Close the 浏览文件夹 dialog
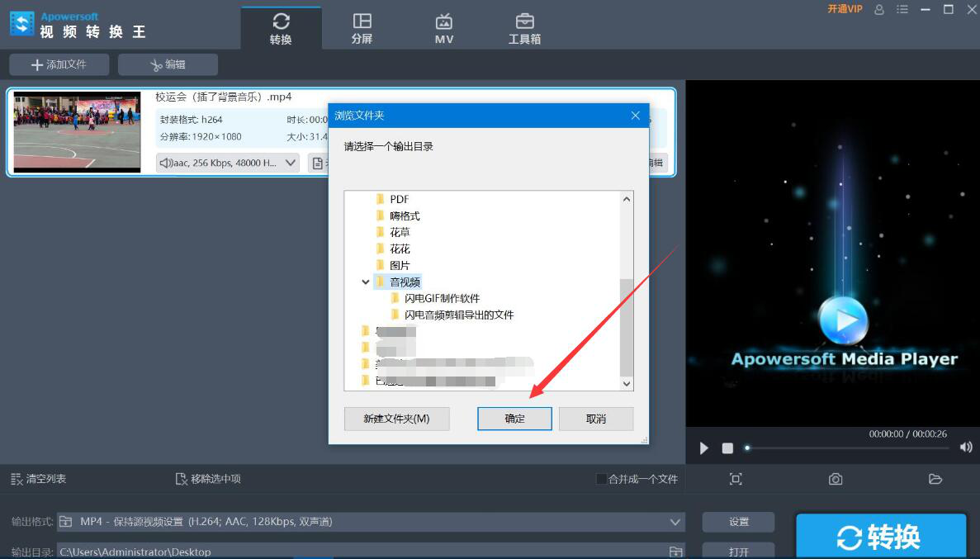 tap(635, 116)
